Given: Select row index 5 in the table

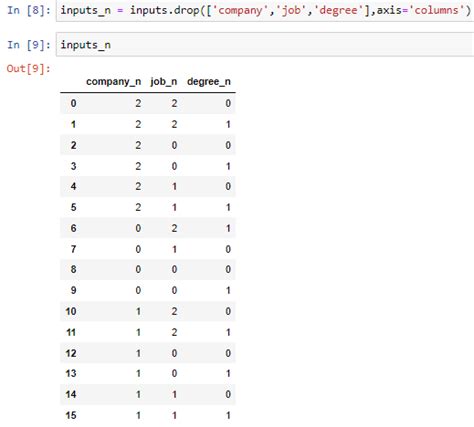Looking at the screenshot, I should 73,207.
